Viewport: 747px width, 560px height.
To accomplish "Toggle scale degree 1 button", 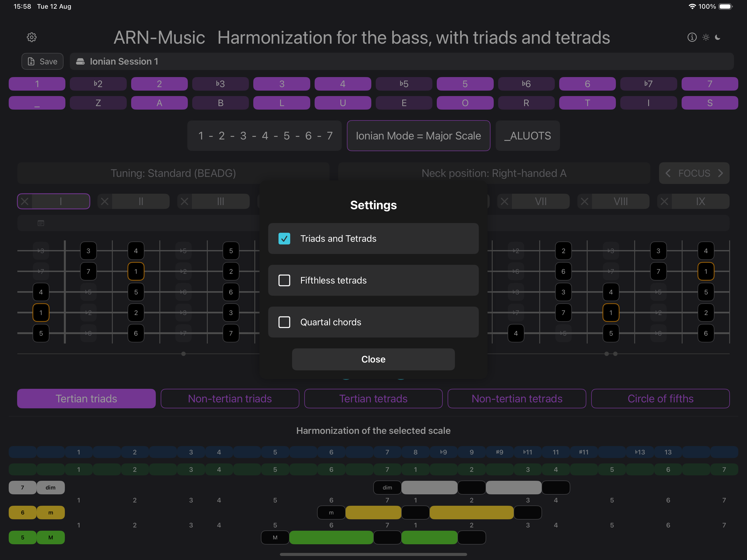I will click(37, 84).
